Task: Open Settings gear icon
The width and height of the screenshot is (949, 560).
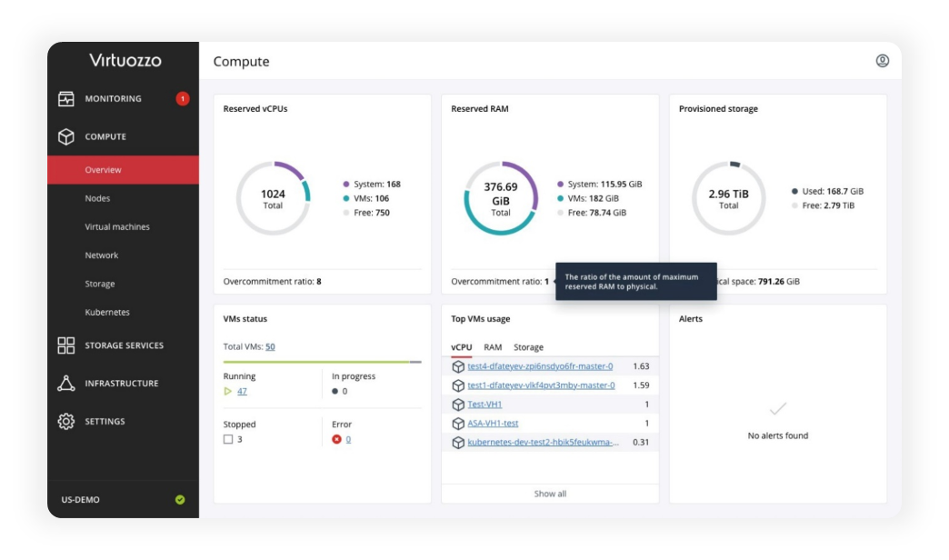Action: click(66, 422)
